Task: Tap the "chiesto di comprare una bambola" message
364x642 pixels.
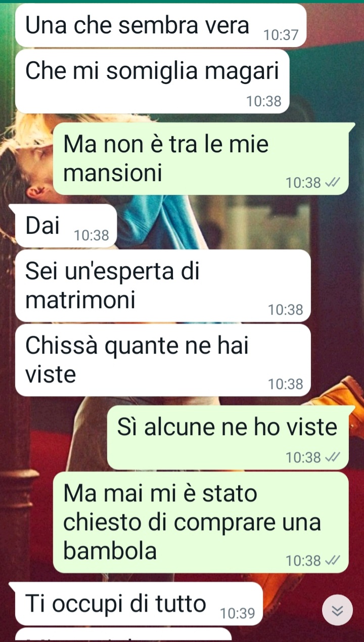Action: pyautogui.click(x=201, y=523)
